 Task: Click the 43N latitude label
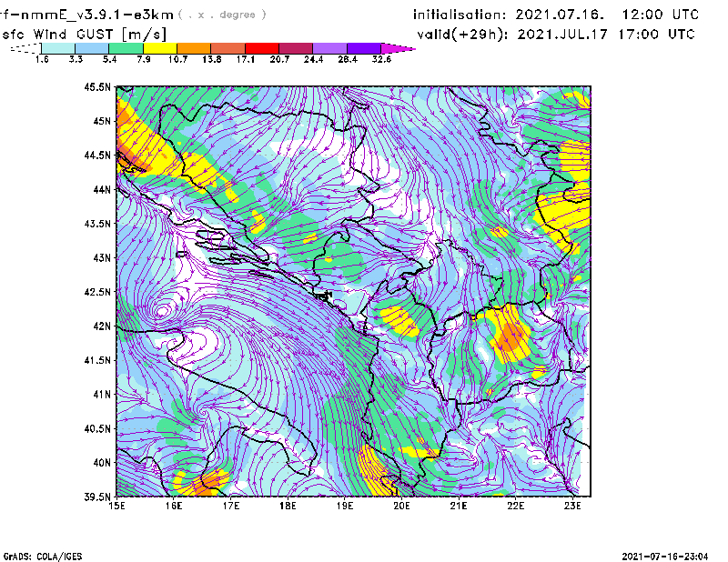[102, 257]
